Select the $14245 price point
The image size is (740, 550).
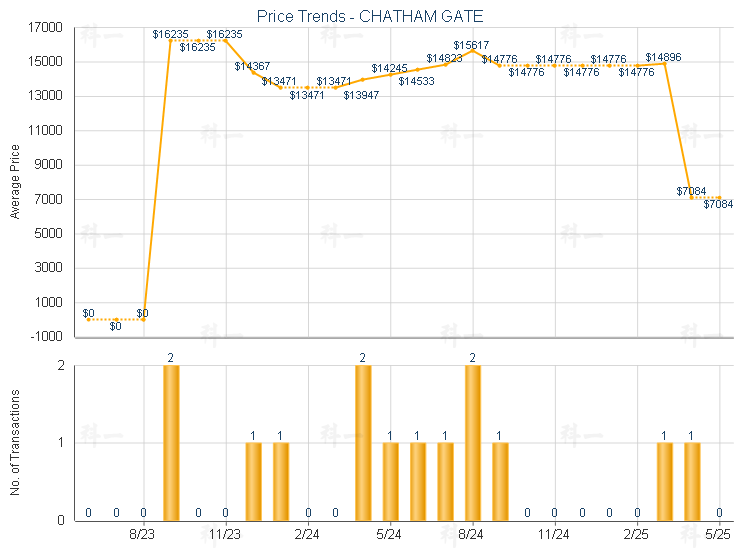[x=390, y=74]
